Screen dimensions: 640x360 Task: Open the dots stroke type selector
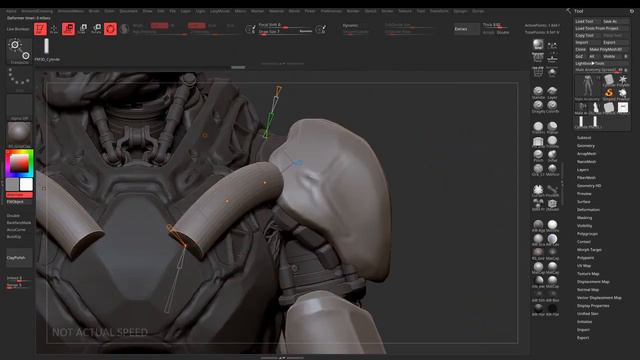tap(19, 78)
